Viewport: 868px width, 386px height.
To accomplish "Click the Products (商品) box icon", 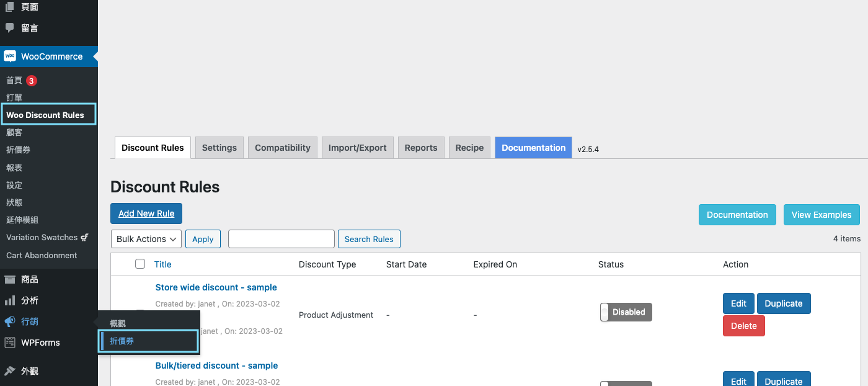I will pos(10,279).
